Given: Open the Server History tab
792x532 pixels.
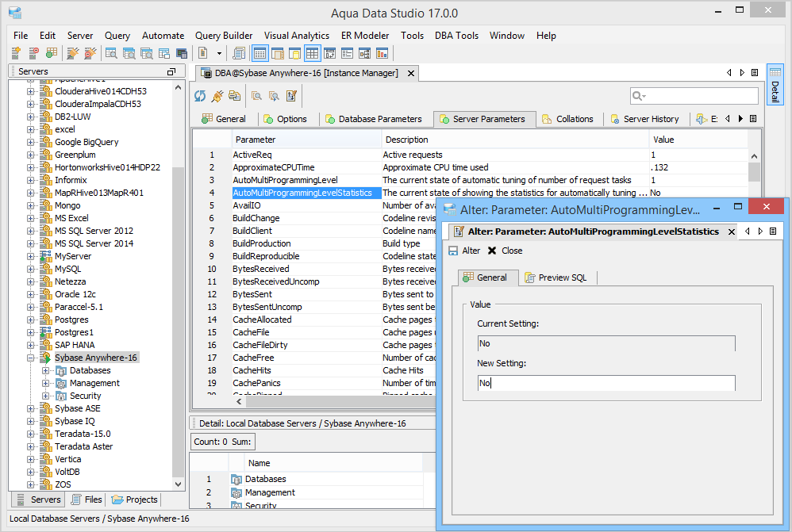Looking at the screenshot, I should click(x=645, y=119).
